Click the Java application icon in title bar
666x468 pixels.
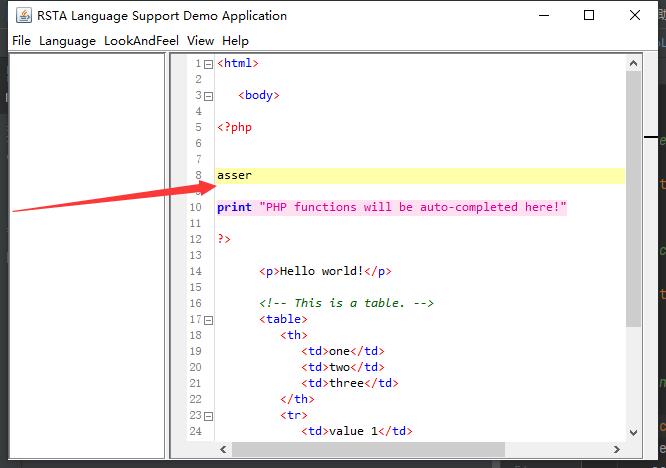coord(24,16)
